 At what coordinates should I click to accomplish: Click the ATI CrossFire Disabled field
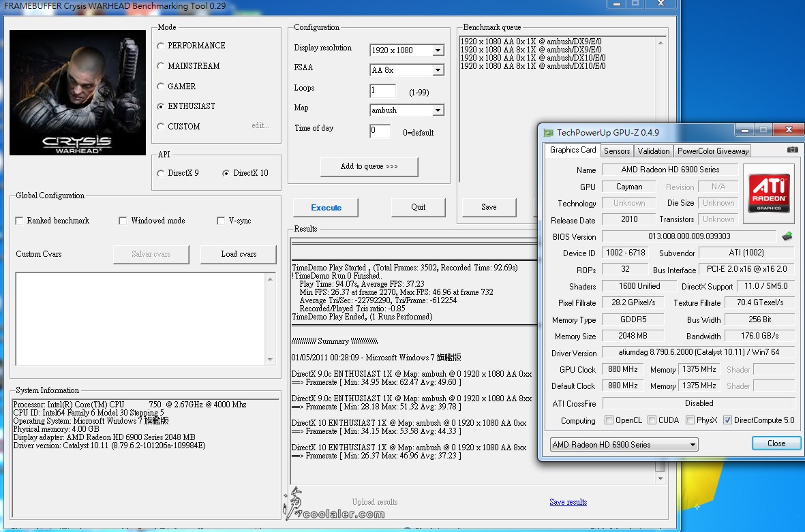click(x=698, y=403)
